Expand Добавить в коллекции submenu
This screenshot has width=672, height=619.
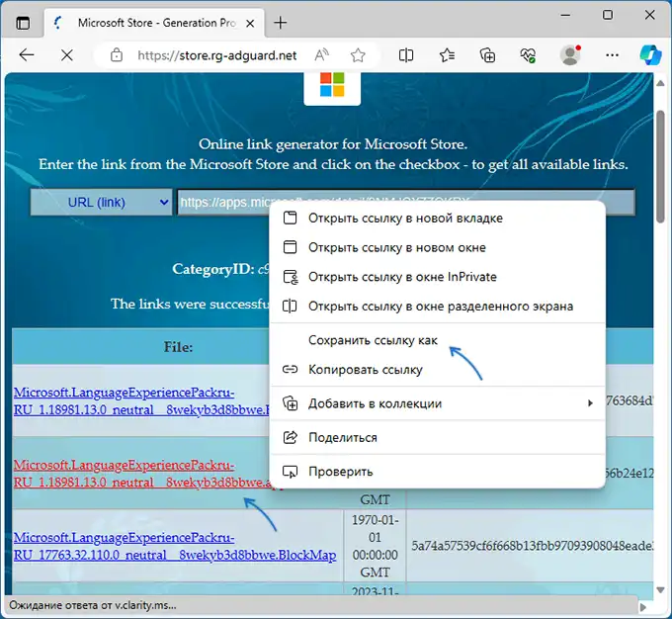click(x=438, y=403)
